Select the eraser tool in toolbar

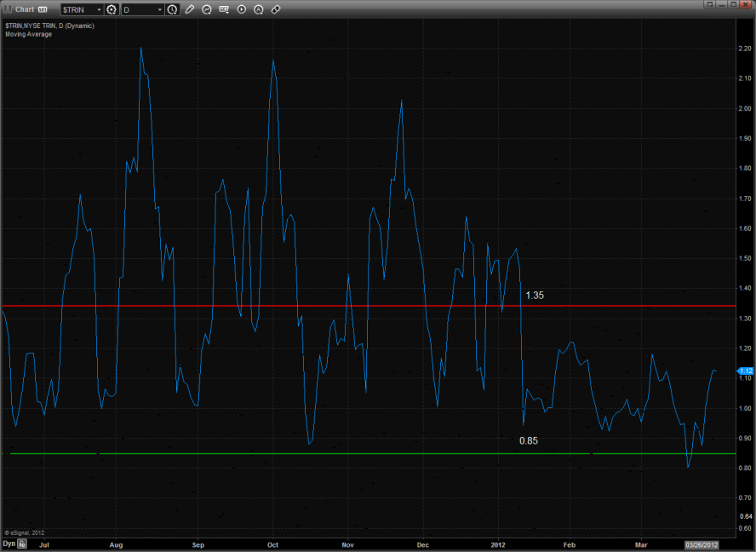click(x=276, y=9)
